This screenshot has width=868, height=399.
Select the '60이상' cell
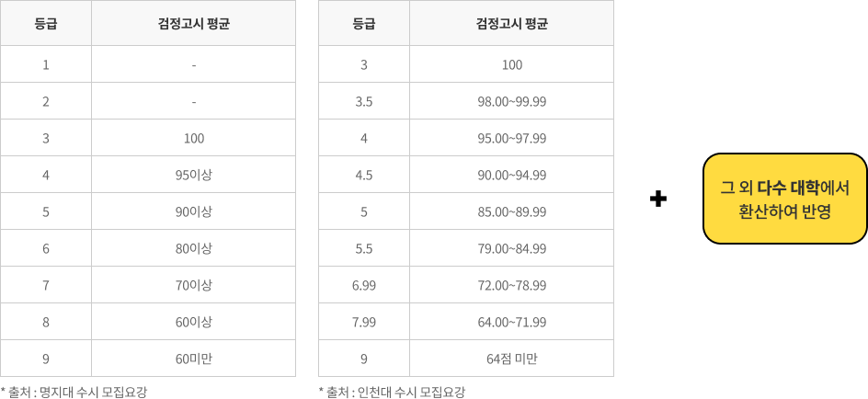[x=194, y=322]
